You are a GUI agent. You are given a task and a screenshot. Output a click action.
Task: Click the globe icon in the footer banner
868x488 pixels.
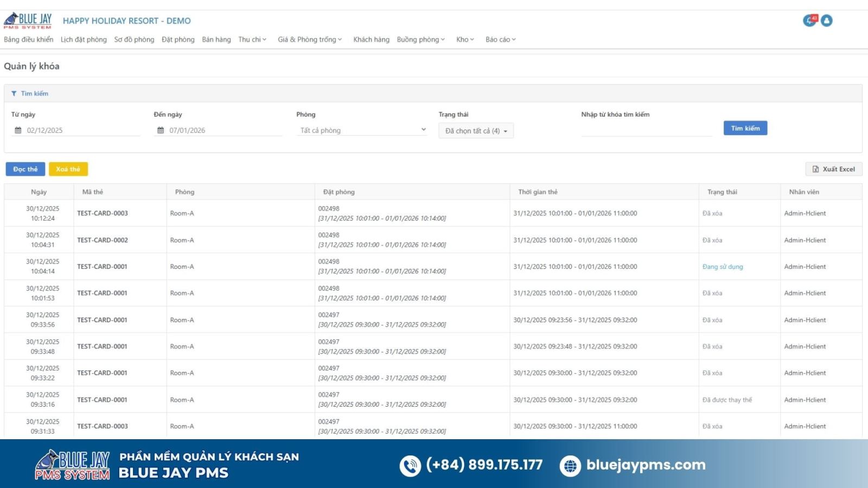[x=570, y=465]
